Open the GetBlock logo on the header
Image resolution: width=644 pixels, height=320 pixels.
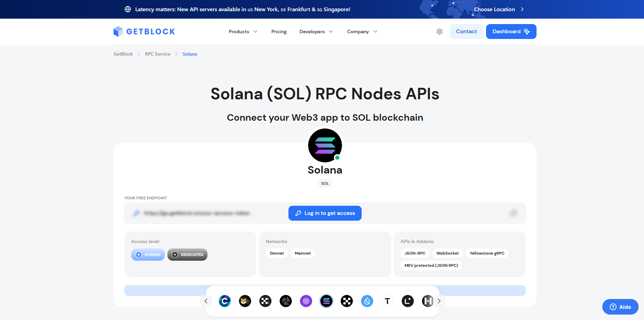click(144, 31)
